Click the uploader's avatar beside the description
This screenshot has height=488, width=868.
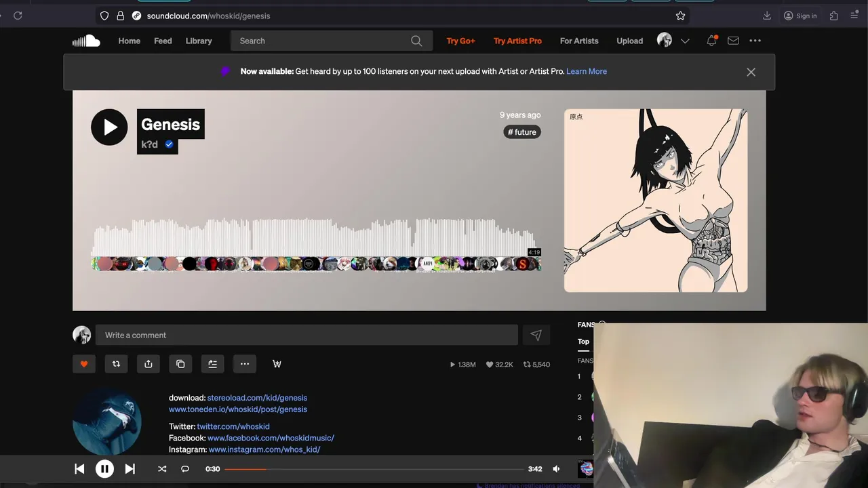tap(107, 422)
